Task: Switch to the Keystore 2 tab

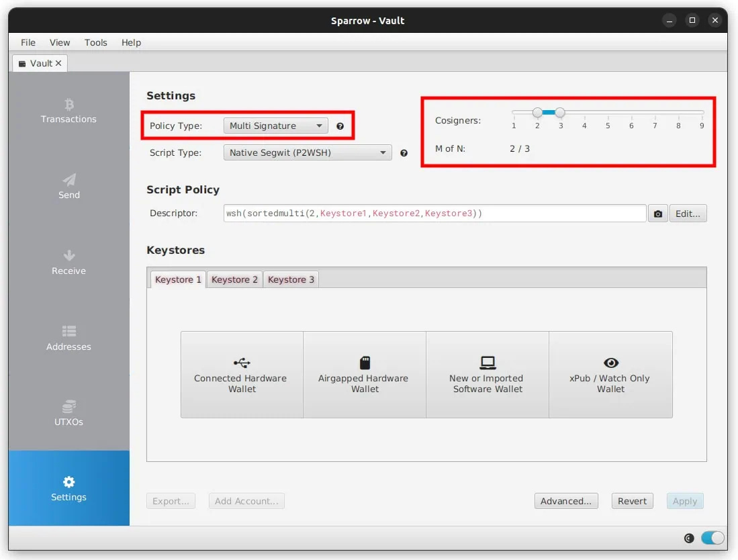Action: [x=234, y=279]
